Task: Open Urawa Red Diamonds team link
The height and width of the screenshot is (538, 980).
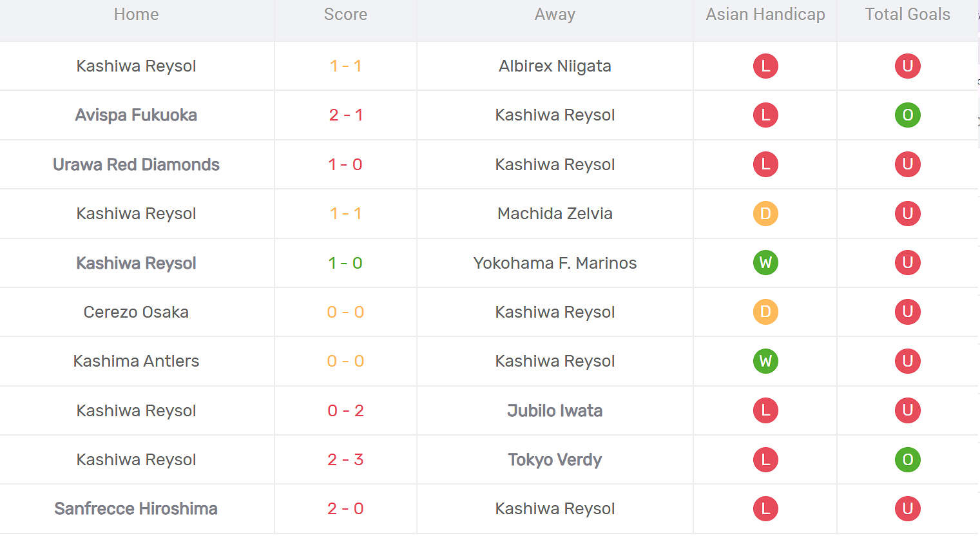Action: click(x=136, y=164)
